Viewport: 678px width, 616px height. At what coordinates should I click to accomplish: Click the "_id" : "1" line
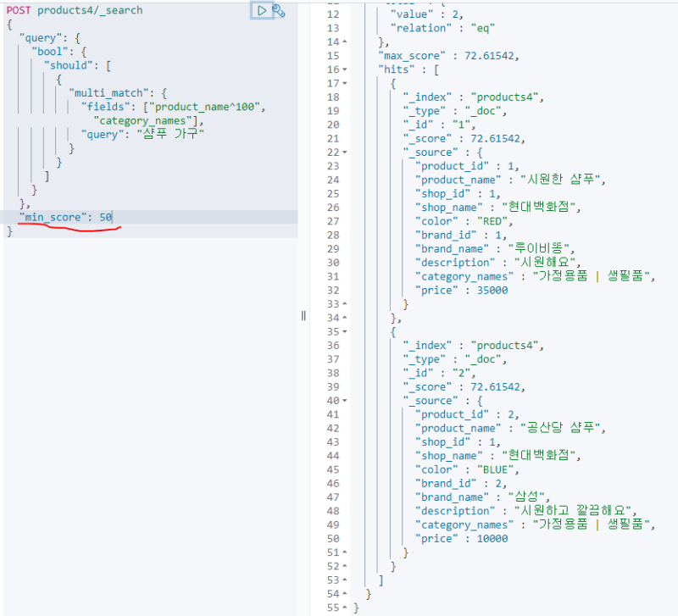[x=439, y=125]
